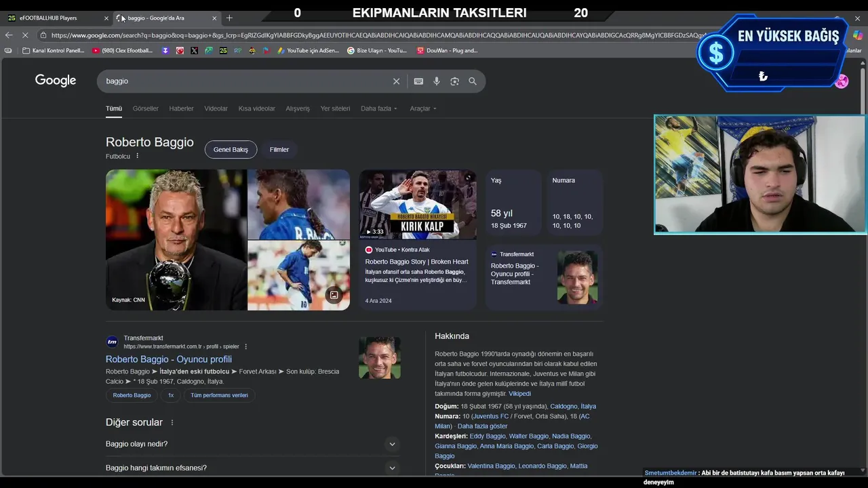The width and height of the screenshot is (868, 488).
Task: Switch to Yer siteleri tab
Action: coord(335,108)
